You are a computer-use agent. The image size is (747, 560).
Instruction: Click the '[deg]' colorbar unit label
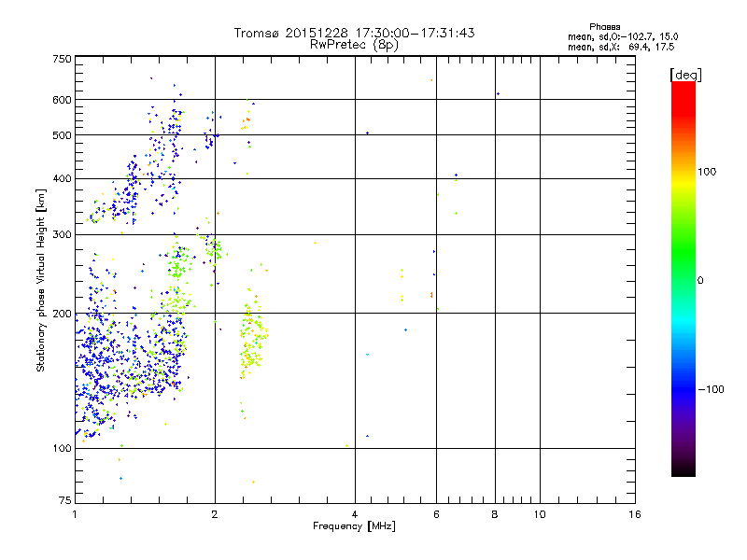coord(685,75)
